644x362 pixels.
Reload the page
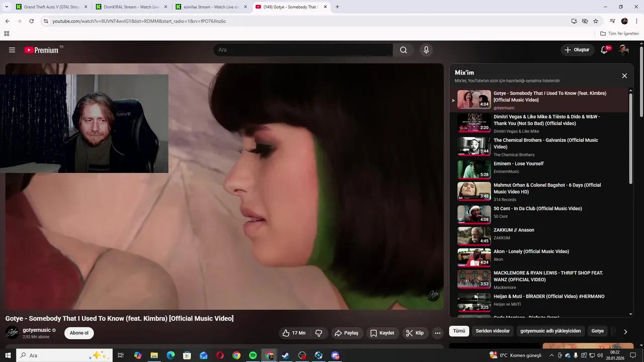[31, 21]
